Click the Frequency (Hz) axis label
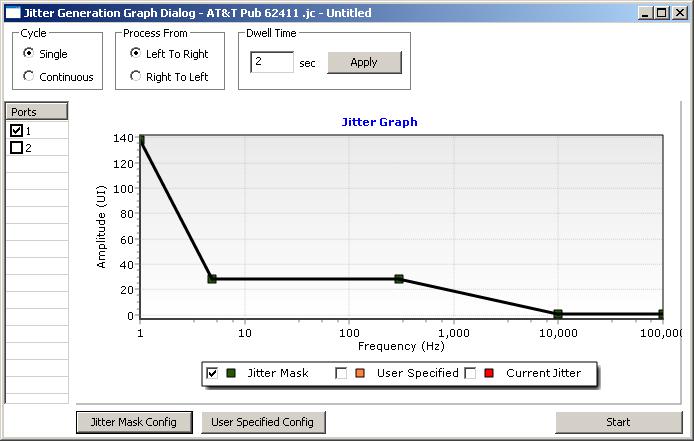Image resolution: width=694 pixels, height=441 pixels. (401, 346)
